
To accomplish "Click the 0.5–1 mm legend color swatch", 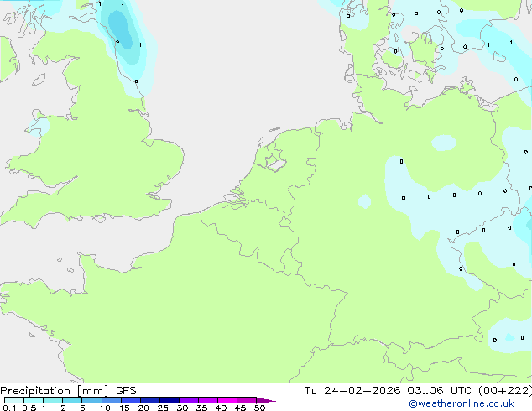I will point(34,400).
